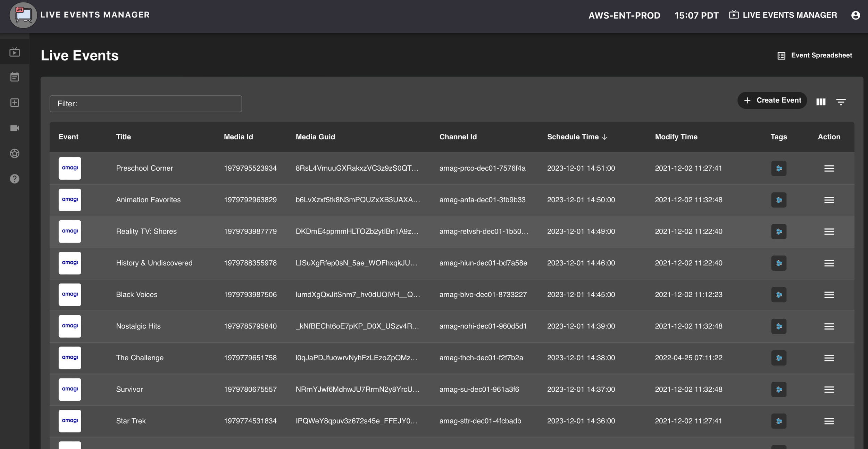The image size is (868, 449).
Task: Click the live TV icon in sidebar
Action: coord(15,52)
